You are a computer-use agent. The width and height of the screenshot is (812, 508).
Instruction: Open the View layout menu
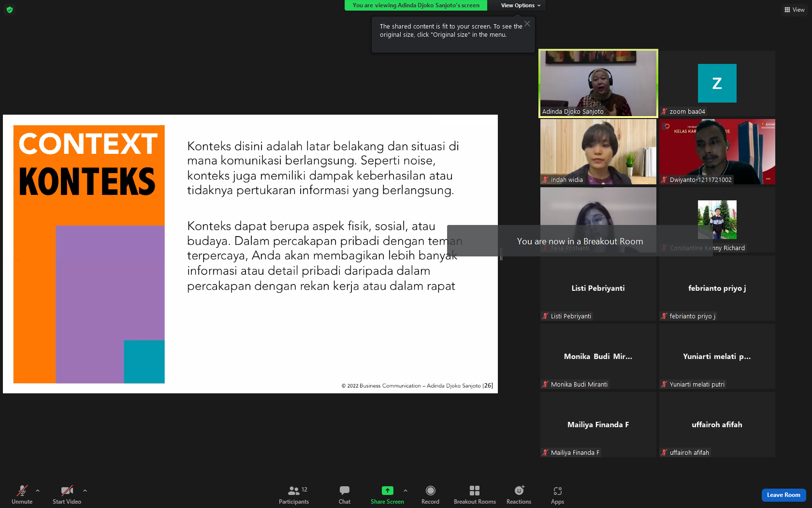[x=795, y=10]
